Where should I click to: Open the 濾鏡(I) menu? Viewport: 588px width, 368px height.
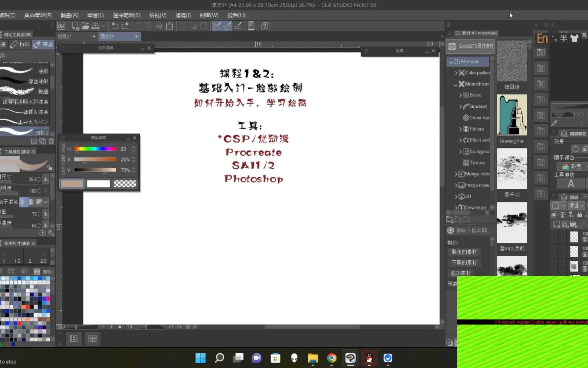[x=183, y=15]
